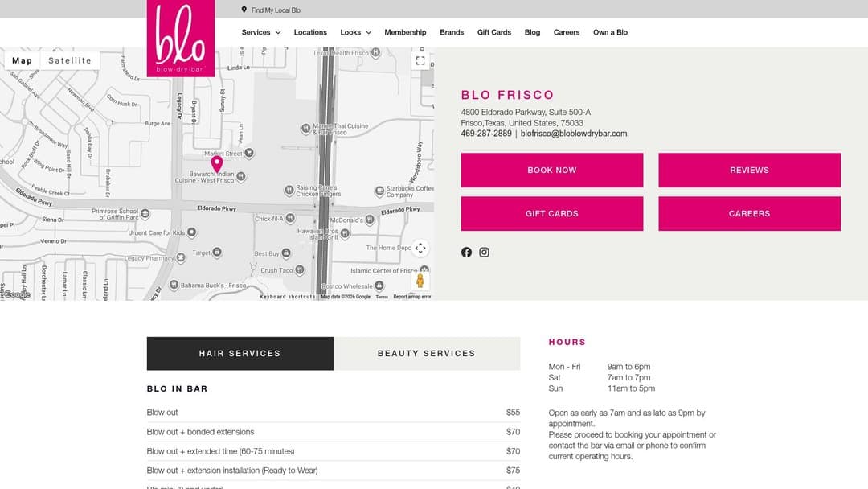Select the Bawarchi Indian Cuisine restaurant marker
Viewport: 868px width, 489px height.
tap(241, 177)
